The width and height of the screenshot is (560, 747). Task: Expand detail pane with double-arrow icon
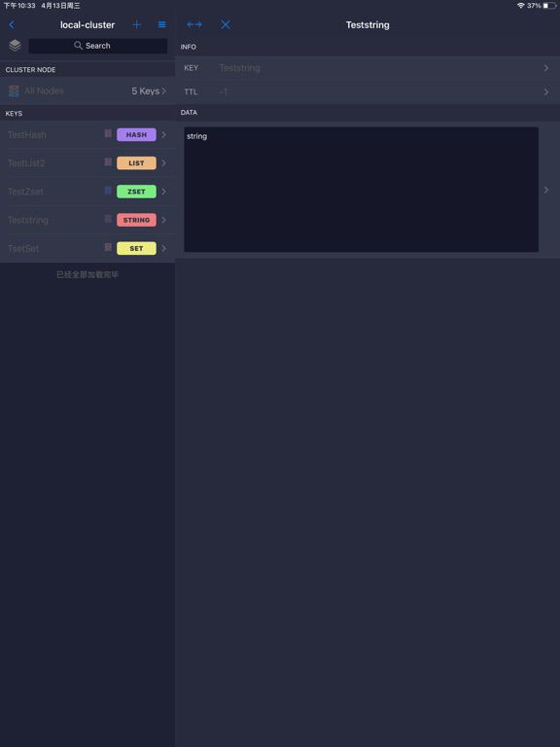[x=194, y=24]
